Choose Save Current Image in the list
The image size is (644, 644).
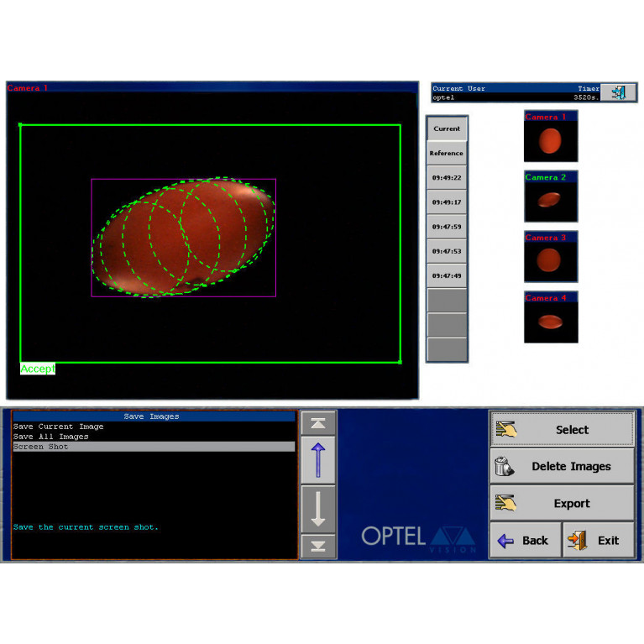click(59, 427)
